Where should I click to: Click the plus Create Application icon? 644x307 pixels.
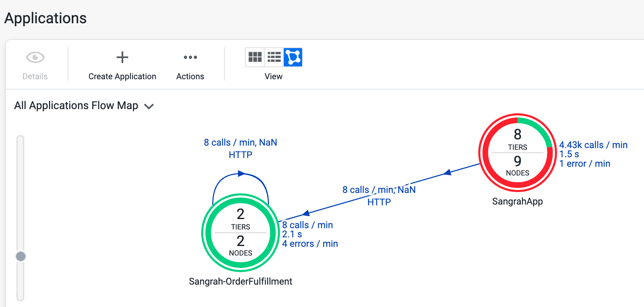tap(122, 57)
